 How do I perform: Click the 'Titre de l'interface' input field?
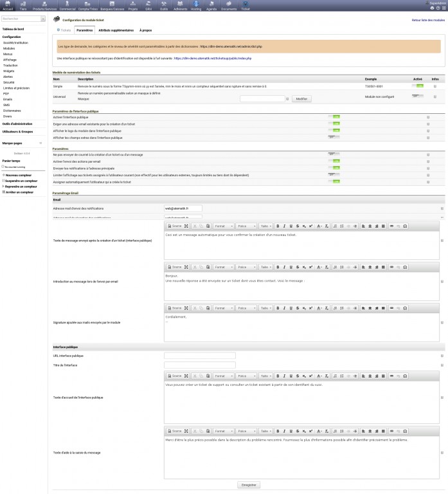(x=200, y=365)
